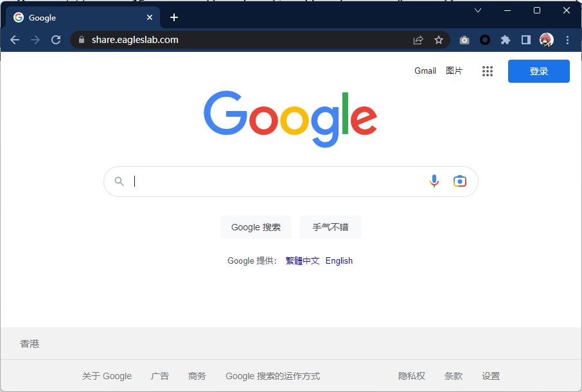This screenshot has width=582, height=392.
Task: Open the Google apps grid
Action: tap(488, 71)
